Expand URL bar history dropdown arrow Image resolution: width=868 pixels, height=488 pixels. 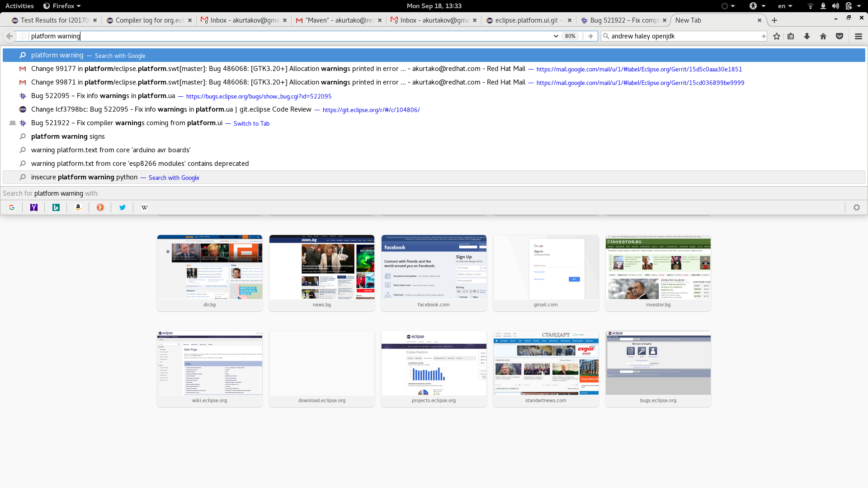(556, 36)
